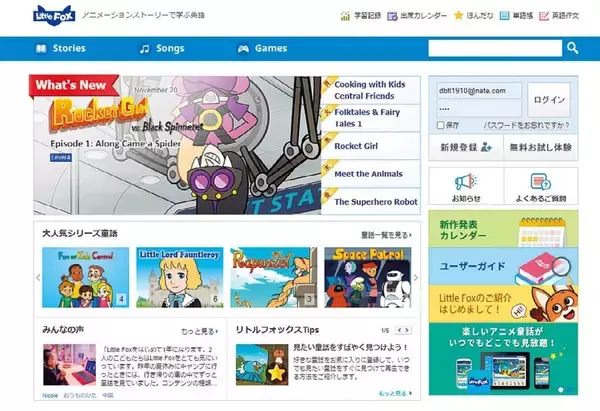The width and height of the screenshot is (600, 411).
Task: Click the Nicole reviewer name
Action: coord(50,395)
